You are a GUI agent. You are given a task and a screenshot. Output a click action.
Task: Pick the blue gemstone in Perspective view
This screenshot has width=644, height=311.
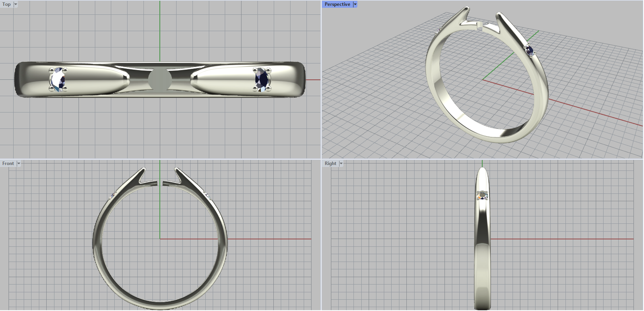click(530, 50)
